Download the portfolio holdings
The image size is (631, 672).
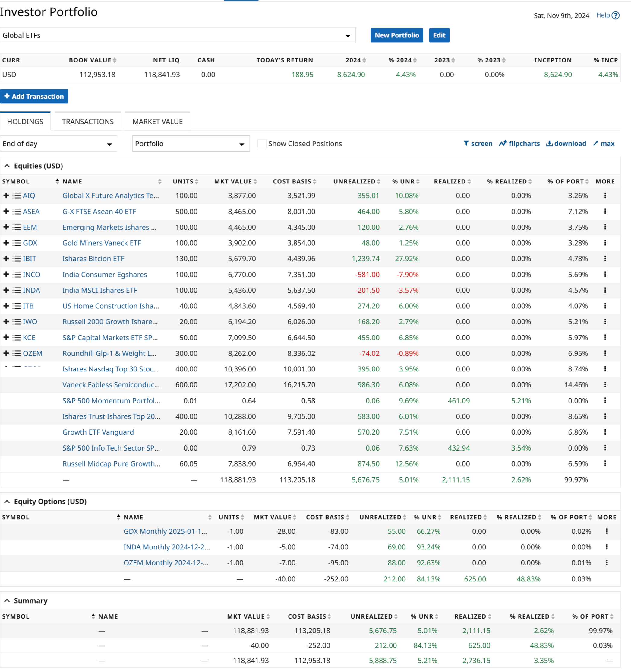click(566, 144)
